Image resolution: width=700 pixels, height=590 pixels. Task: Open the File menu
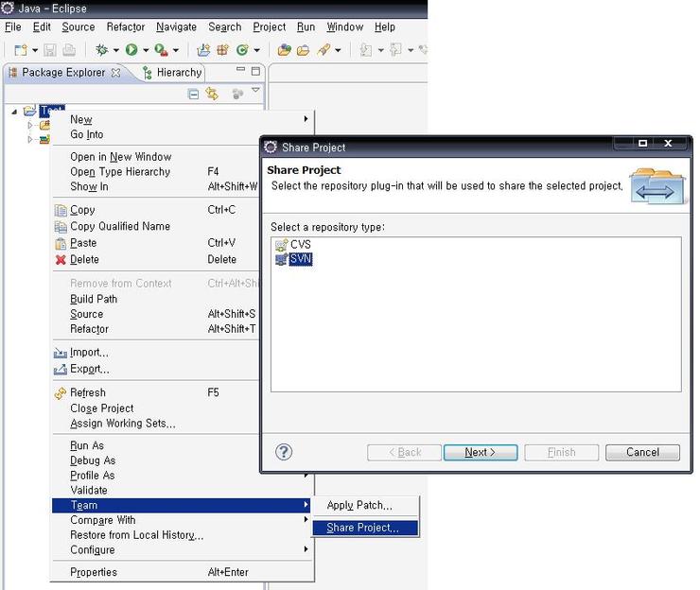coord(13,27)
